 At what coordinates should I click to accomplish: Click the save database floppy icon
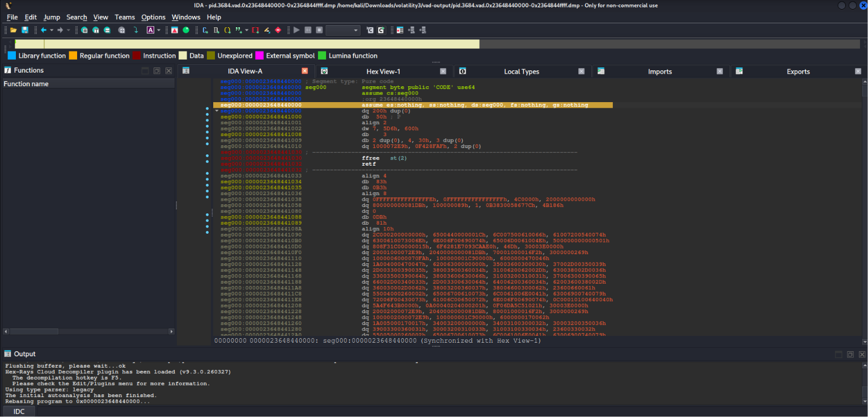(x=25, y=30)
